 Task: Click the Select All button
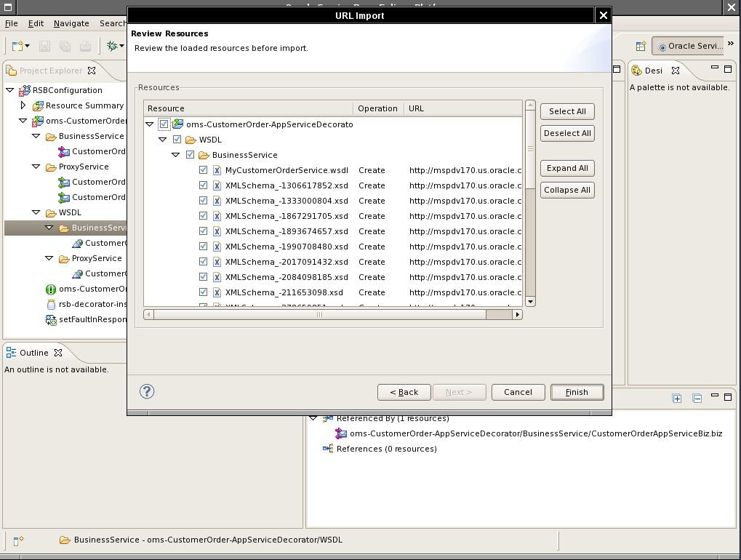click(x=567, y=111)
